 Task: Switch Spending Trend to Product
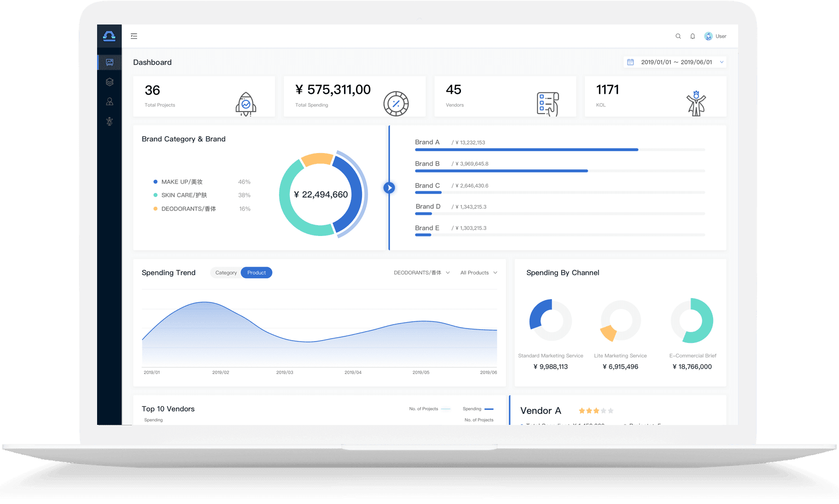[256, 273]
